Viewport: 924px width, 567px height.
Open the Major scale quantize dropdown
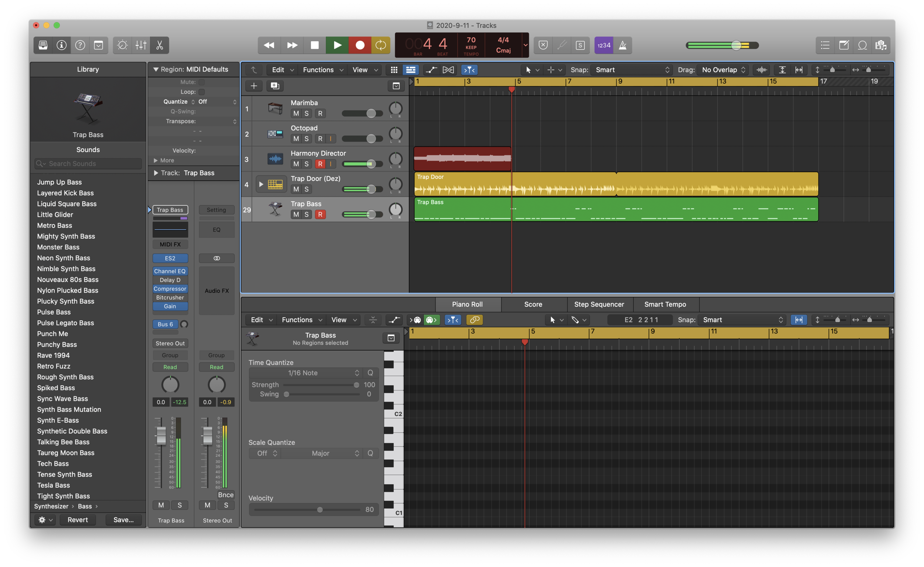(322, 453)
